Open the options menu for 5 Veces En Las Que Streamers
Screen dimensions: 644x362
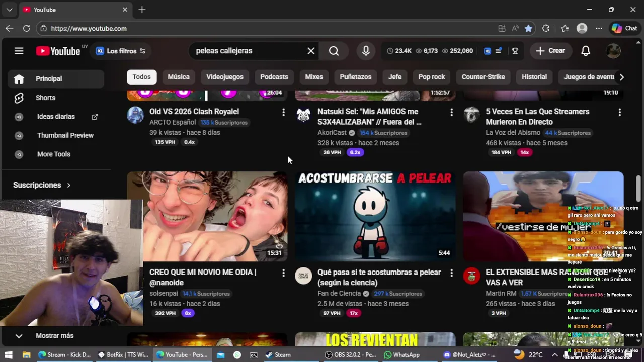619,112
